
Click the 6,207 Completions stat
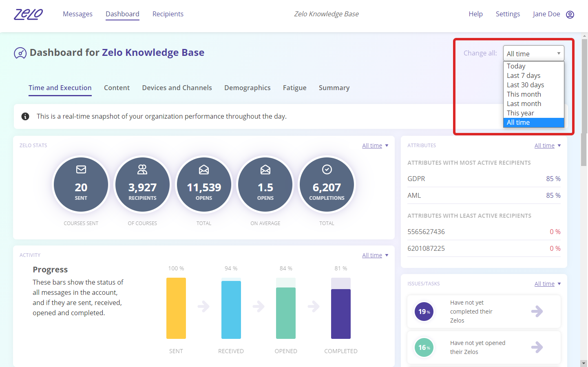point(327,185)
